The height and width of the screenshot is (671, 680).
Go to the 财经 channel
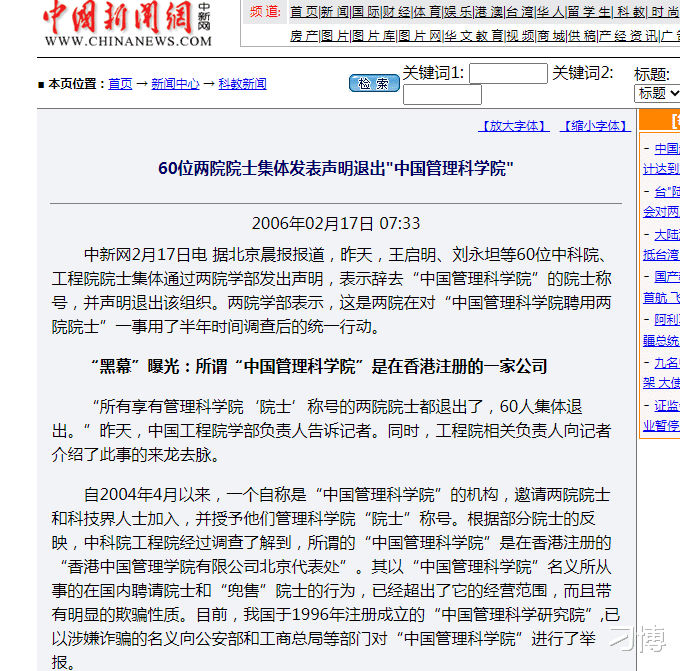396,12
